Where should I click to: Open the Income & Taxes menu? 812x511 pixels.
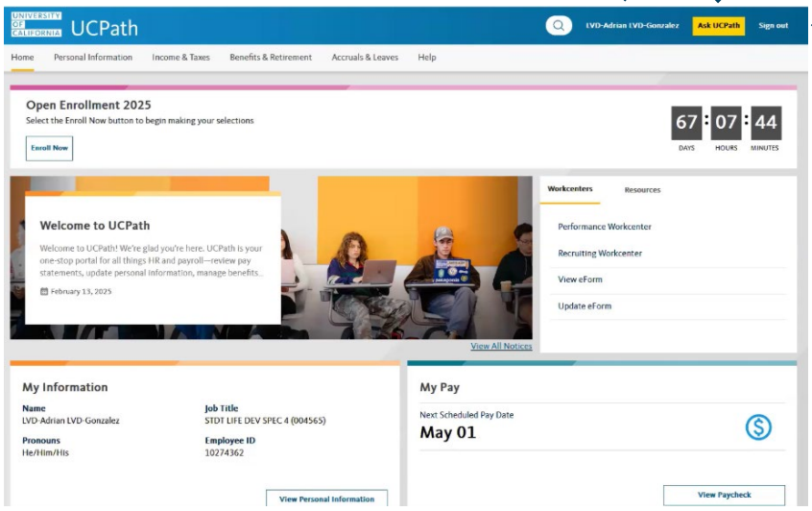click(x=180, y=58)
